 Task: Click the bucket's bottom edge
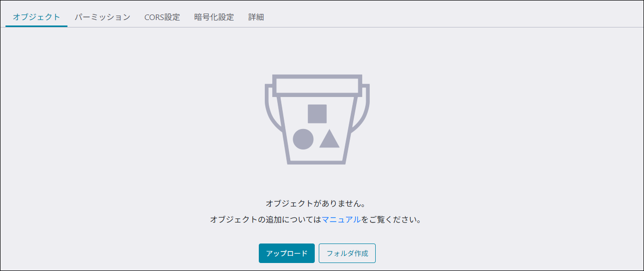317,161
